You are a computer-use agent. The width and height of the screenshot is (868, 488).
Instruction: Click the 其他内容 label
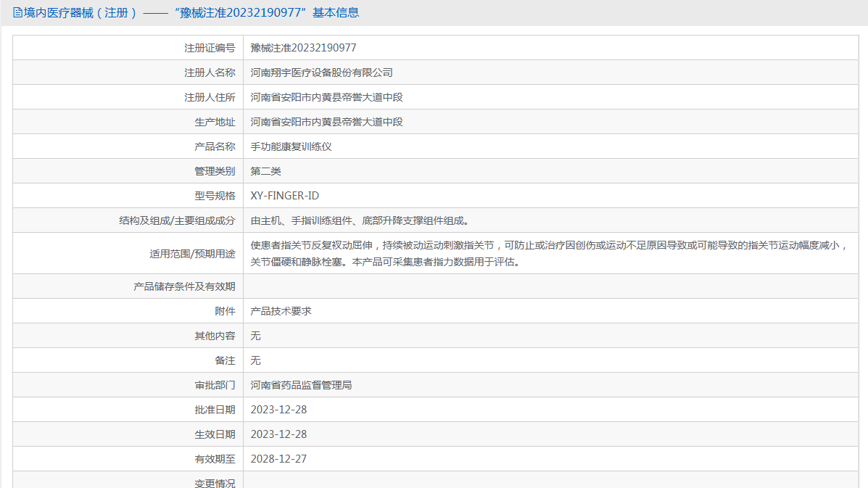(215, 336)
